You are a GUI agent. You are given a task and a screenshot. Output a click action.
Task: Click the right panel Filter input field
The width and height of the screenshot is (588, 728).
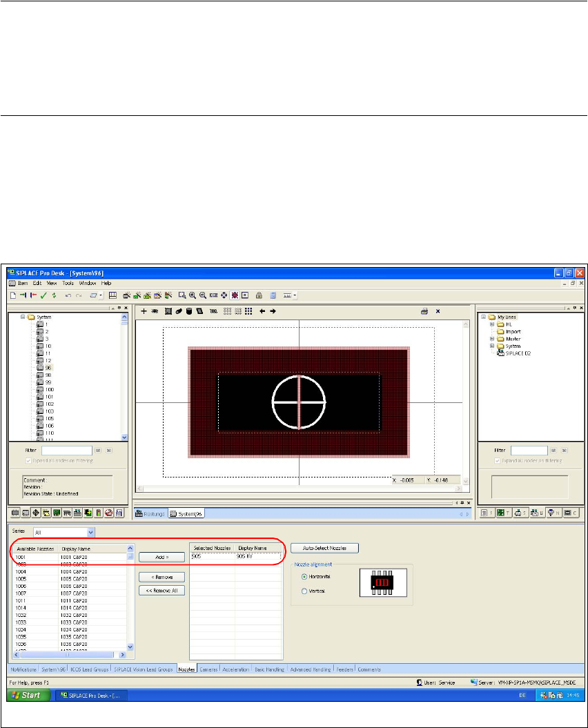529,451
